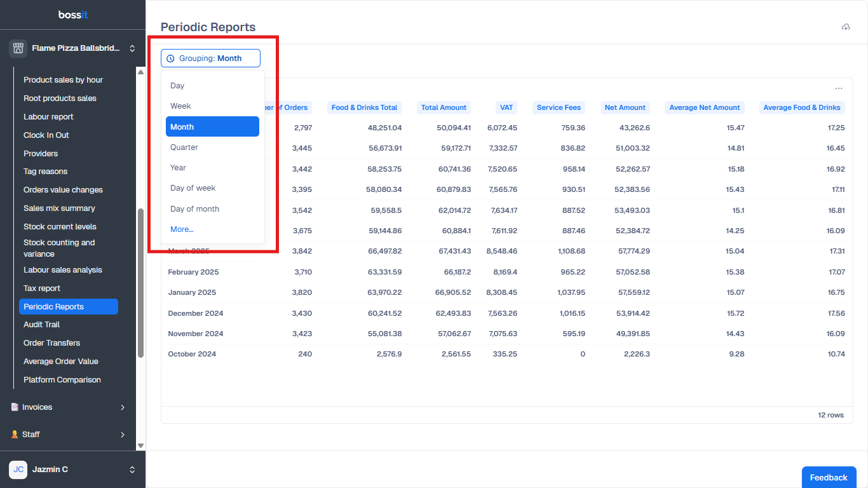
Task: Expand the Invoices sidebar section
Action: [x=123, y=407]
